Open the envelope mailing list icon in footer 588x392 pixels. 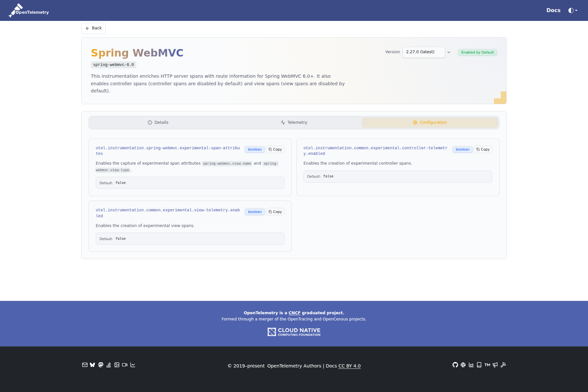85,365
